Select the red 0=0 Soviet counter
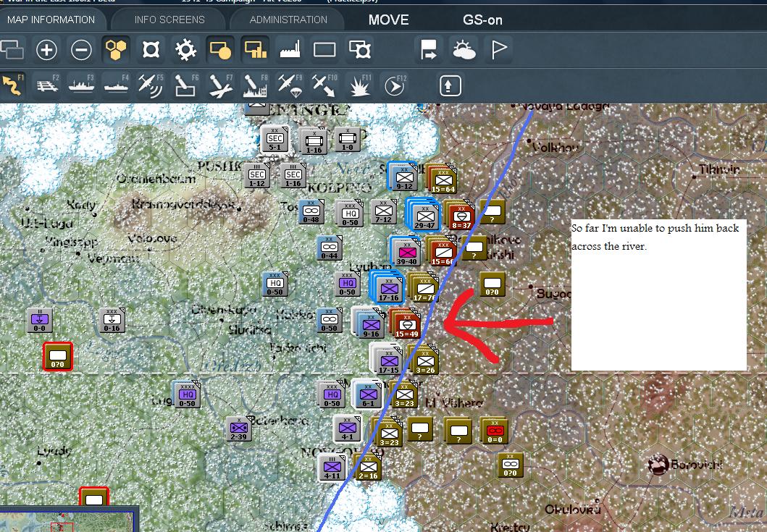This screenshot has width=767, height=532. click(495, 431)
